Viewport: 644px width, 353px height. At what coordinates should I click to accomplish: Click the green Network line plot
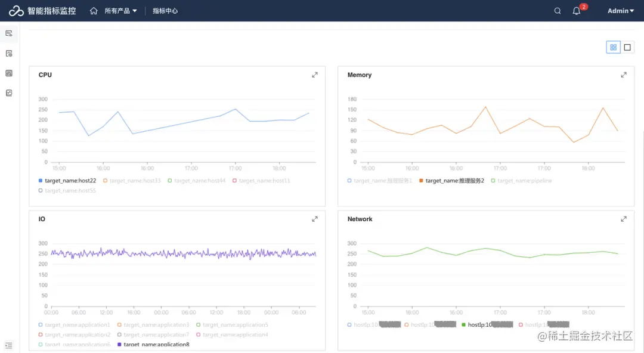click(x=493, y=253)
